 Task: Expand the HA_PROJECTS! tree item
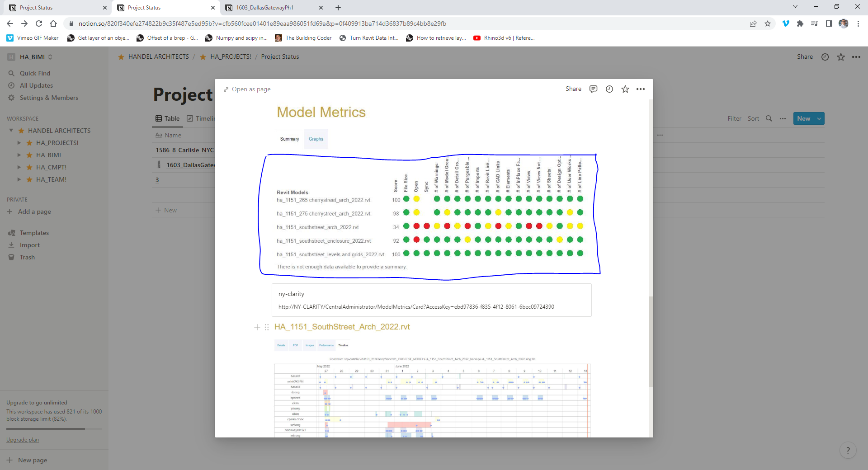coord(19,143)
